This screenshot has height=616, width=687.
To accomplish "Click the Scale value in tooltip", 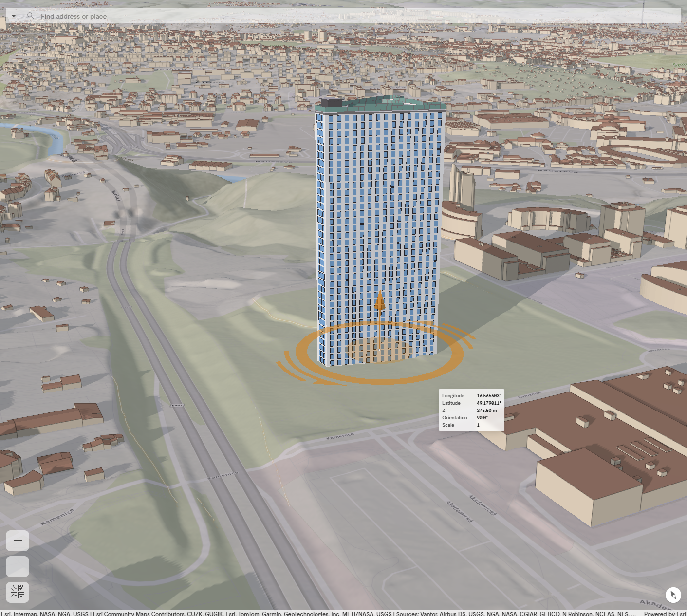I will pos(478,425).
